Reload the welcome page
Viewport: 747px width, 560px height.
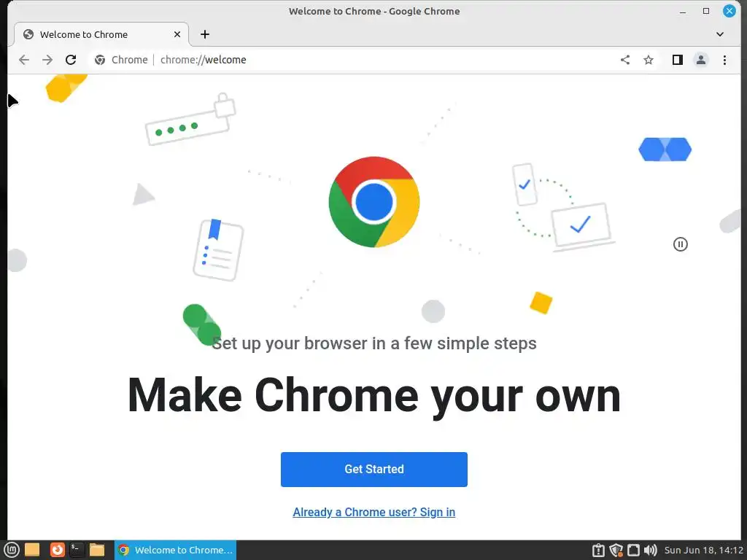(71, 60)
